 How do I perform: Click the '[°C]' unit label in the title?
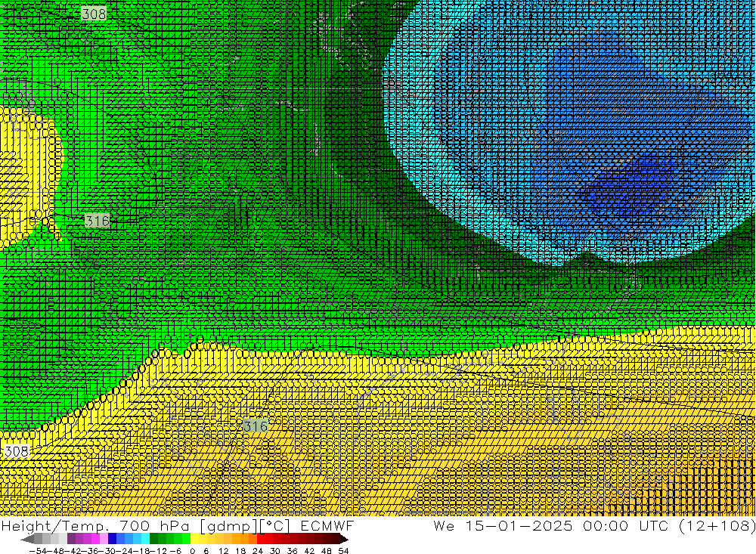(x=275, y=526)
